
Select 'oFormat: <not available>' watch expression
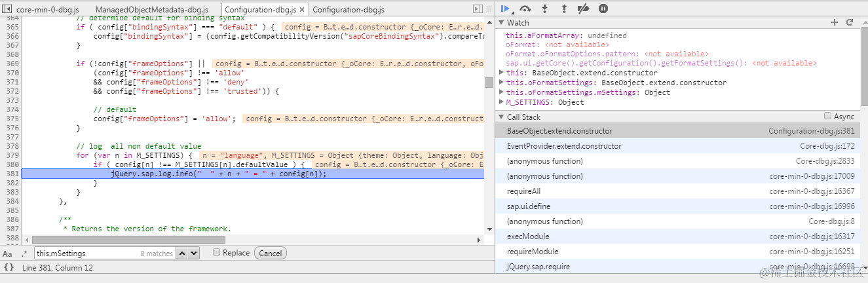click(557, 45)
